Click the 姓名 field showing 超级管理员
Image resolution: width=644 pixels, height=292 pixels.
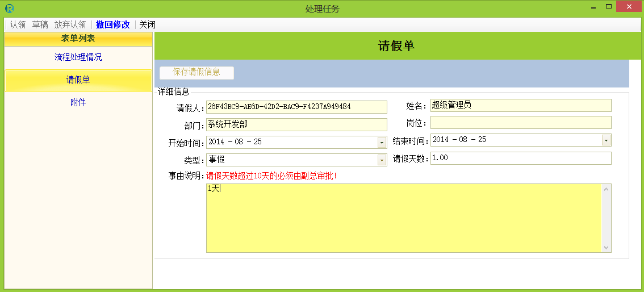click(521, 105)
